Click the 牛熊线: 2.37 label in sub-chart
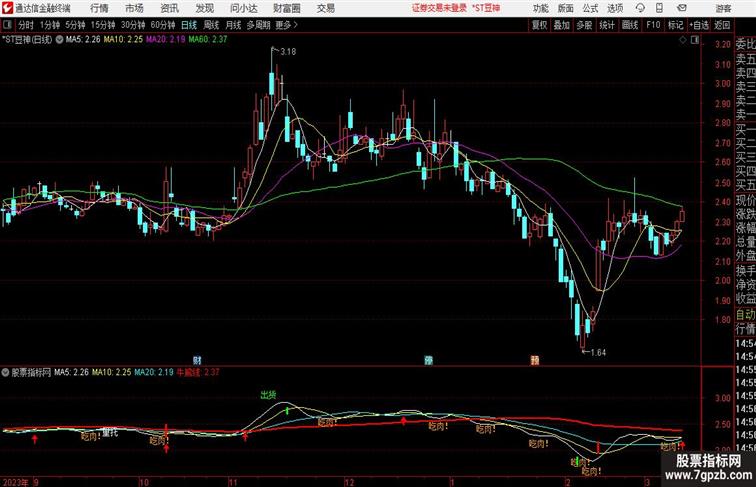Screen dimensions: 756x487 (x=198, y=372)
